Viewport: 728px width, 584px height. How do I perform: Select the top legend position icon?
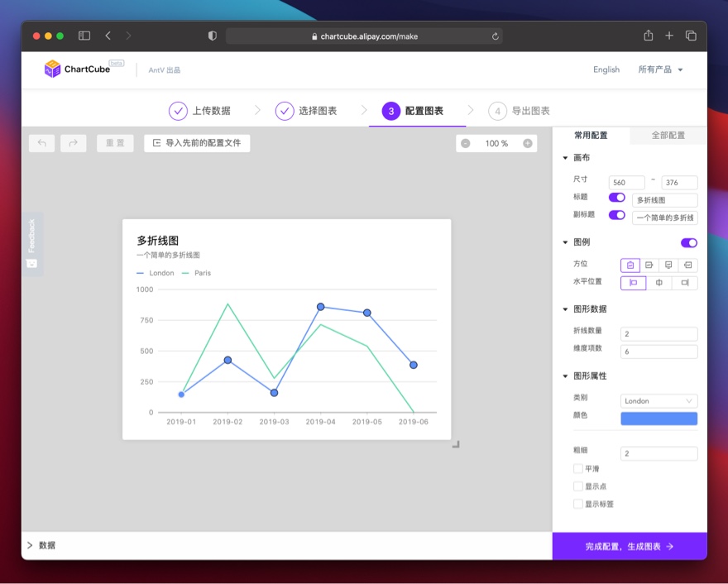[630, 265]
